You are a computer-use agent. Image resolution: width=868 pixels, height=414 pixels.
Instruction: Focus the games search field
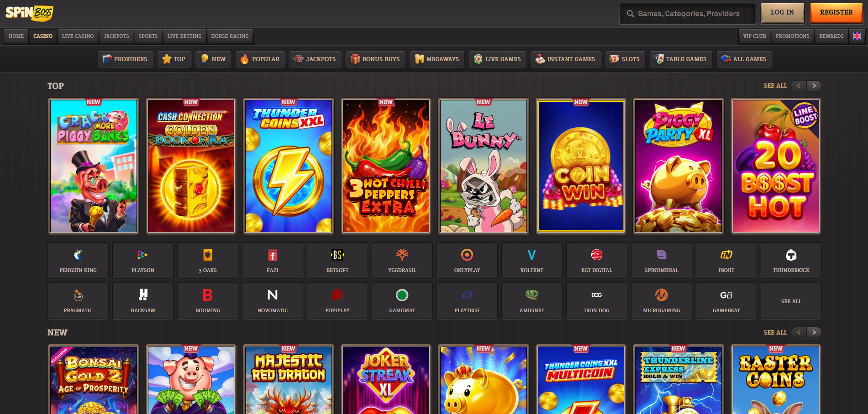(687, 14)
